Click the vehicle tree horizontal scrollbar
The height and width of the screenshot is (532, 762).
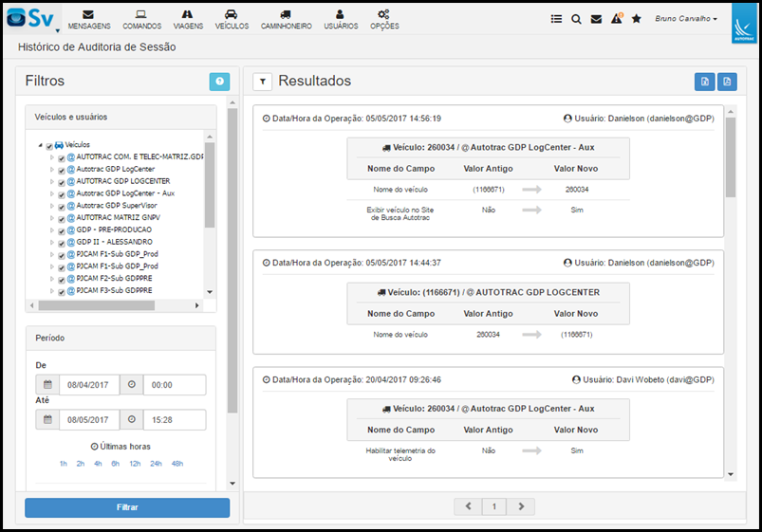click(97, 305)
